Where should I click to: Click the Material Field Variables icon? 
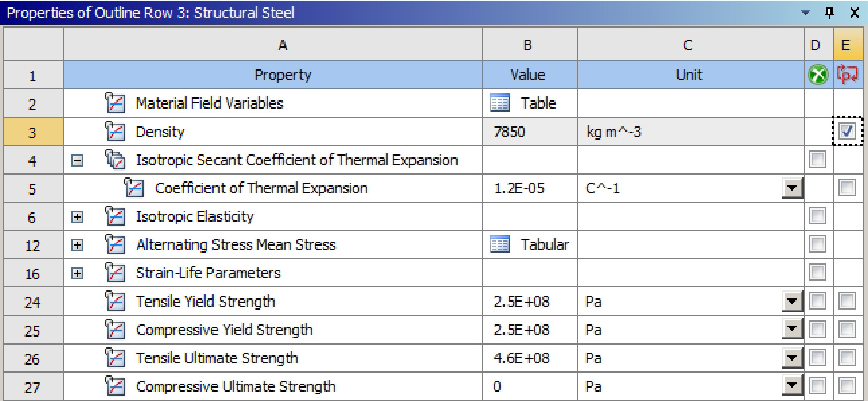(x=117, y=103)
